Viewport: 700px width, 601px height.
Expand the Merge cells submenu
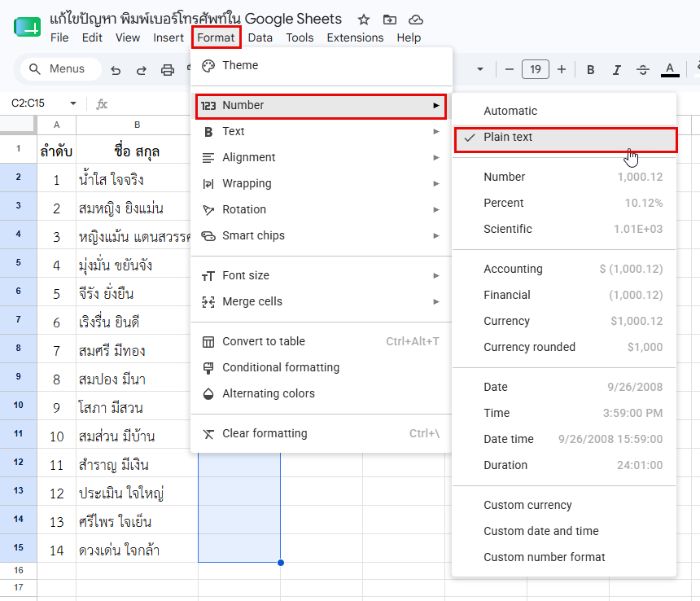point(321,301)
